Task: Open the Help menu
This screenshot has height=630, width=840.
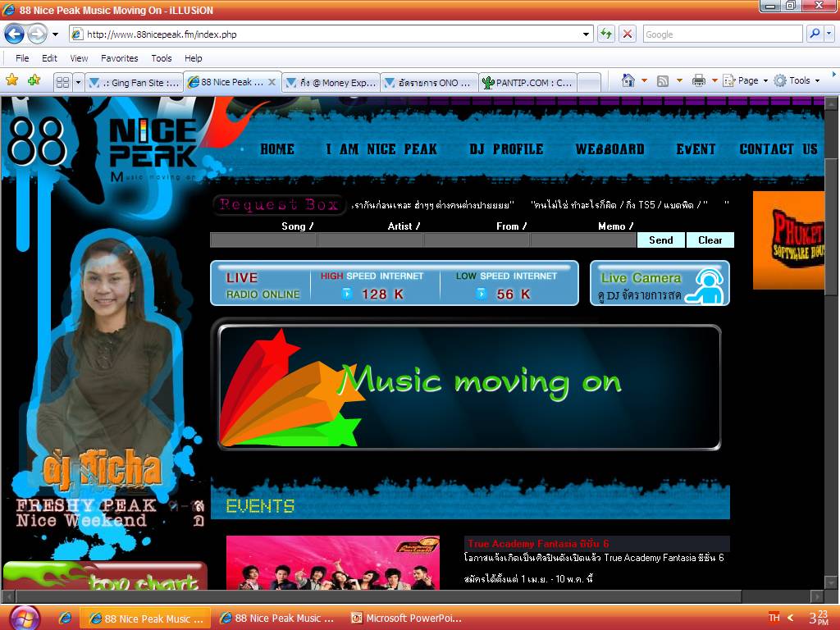Action: [194, 58]
